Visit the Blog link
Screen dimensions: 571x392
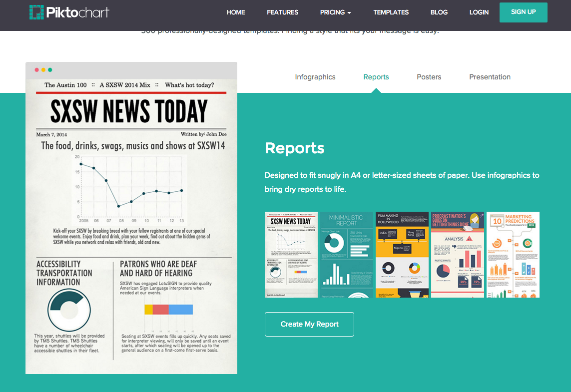tap(439, 12)
